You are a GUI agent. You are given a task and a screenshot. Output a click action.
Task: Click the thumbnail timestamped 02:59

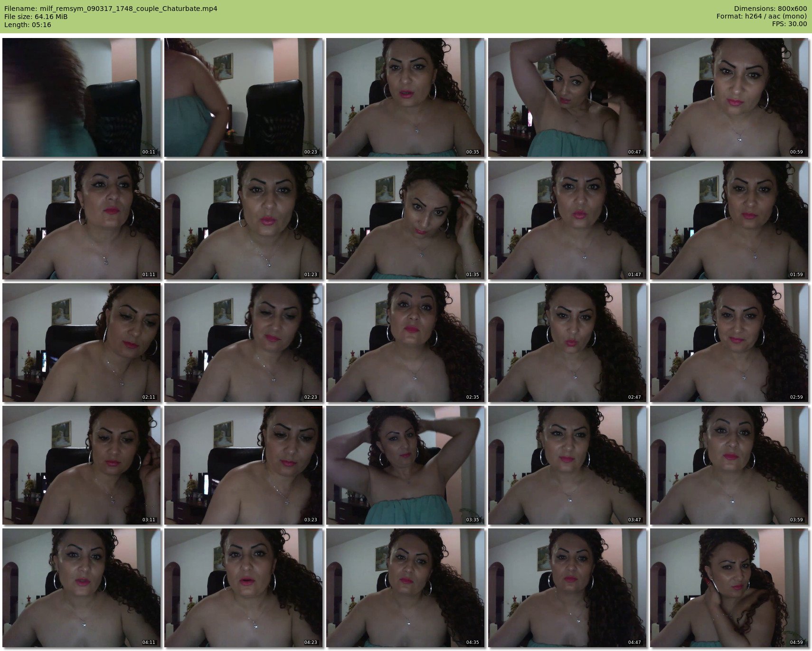[x=729, y=343]
